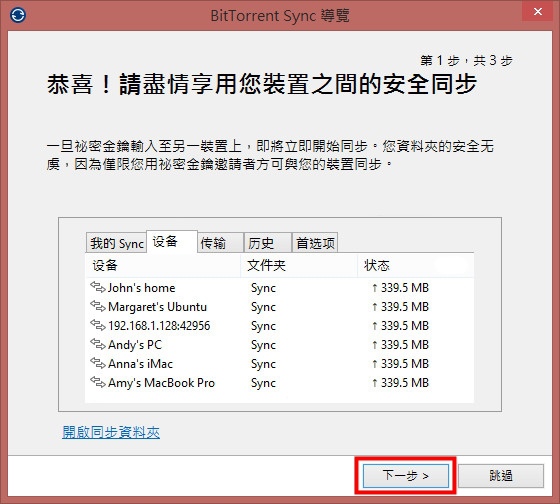560x504 pixels.
Task: Click sync arrows icon beside Andy's PC
Action: tap(98, 344)
